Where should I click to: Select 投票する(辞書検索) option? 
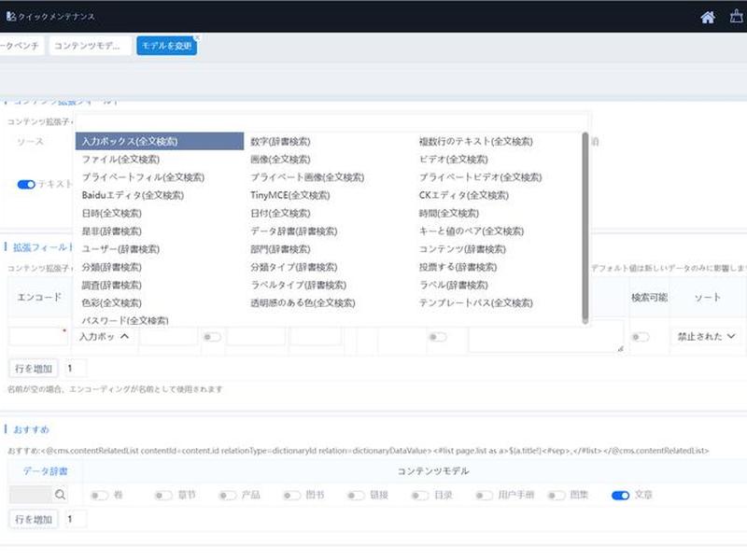click(458, 267)
